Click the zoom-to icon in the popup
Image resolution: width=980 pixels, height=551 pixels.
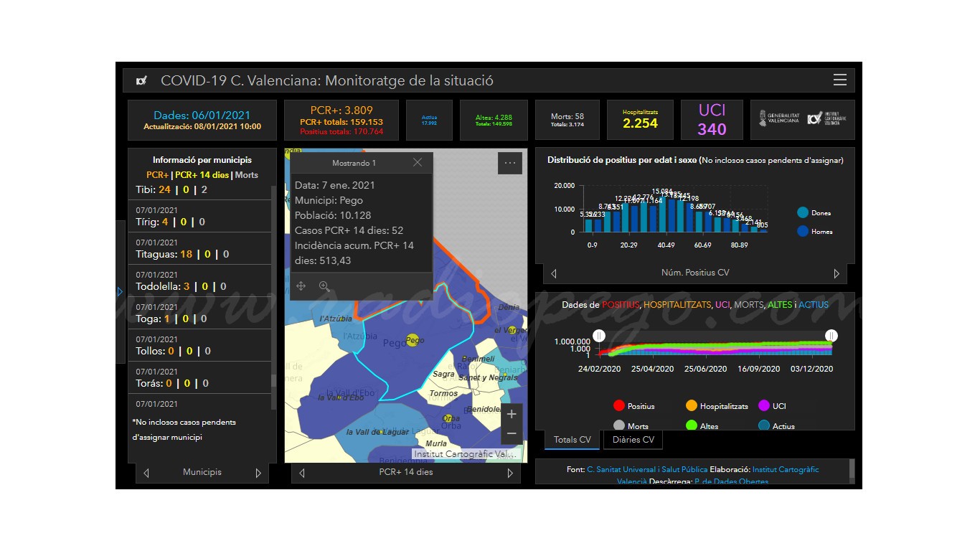coord(324,286)
